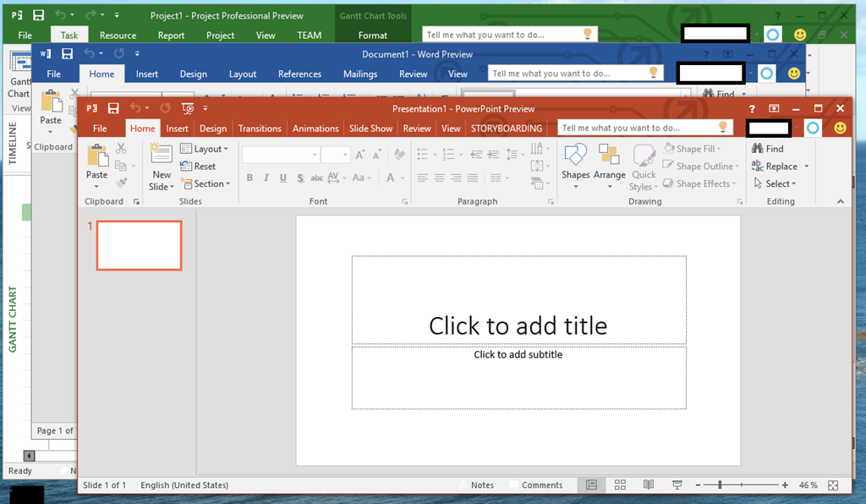Click the zoom slider in PowerPoint status bar

click(720, 485)
